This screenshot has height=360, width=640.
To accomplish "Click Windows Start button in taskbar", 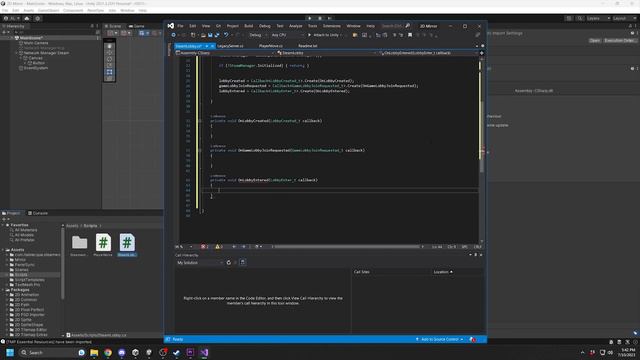I will pos(10,352).
